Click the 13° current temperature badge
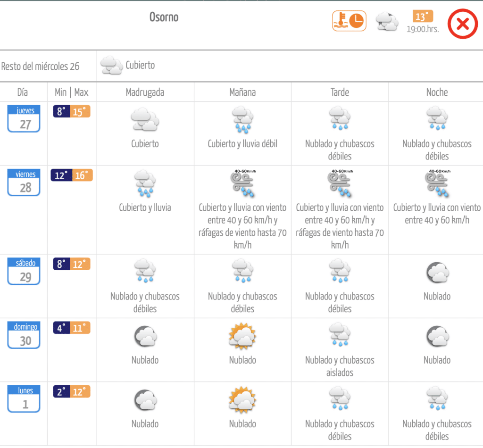 point(422,17)
